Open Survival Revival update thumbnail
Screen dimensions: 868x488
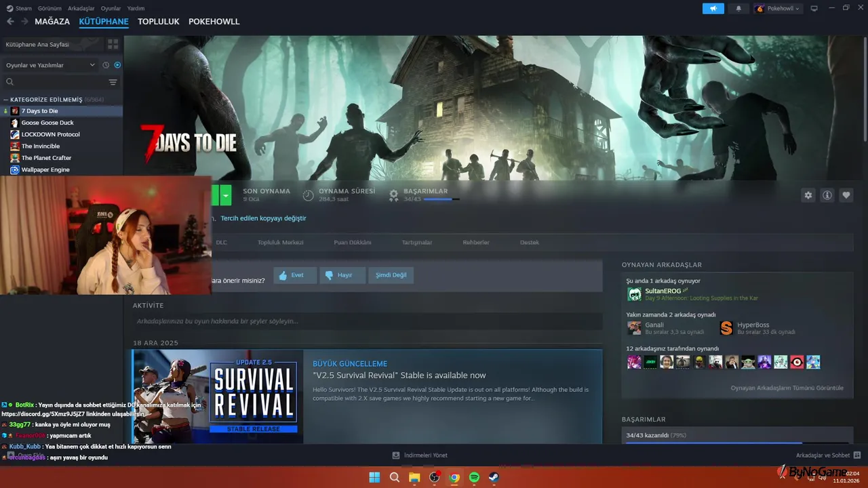[x=218, y=396]
